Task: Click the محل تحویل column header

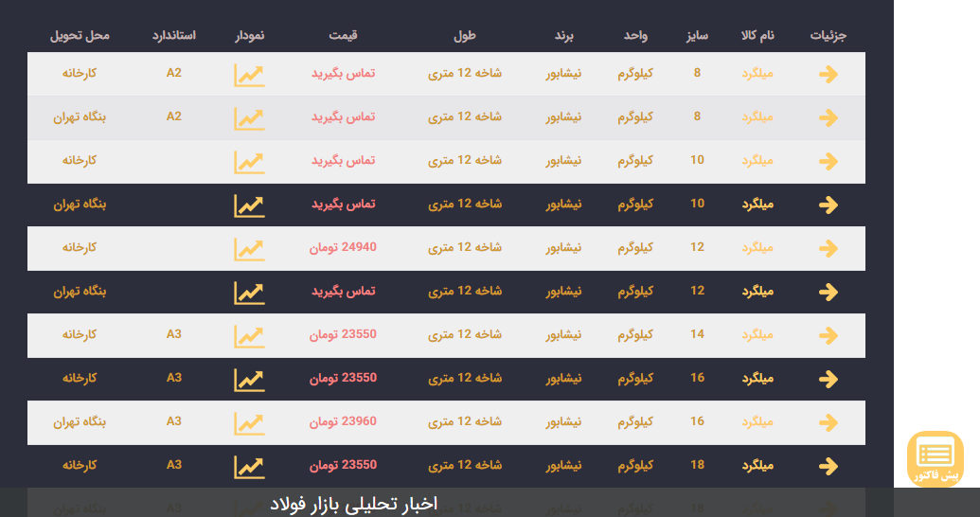Action: [80, 36]
